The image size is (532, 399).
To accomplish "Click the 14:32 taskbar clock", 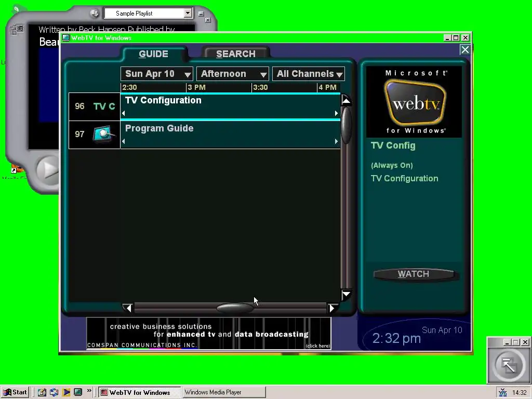I will click(x=519, y=393).
